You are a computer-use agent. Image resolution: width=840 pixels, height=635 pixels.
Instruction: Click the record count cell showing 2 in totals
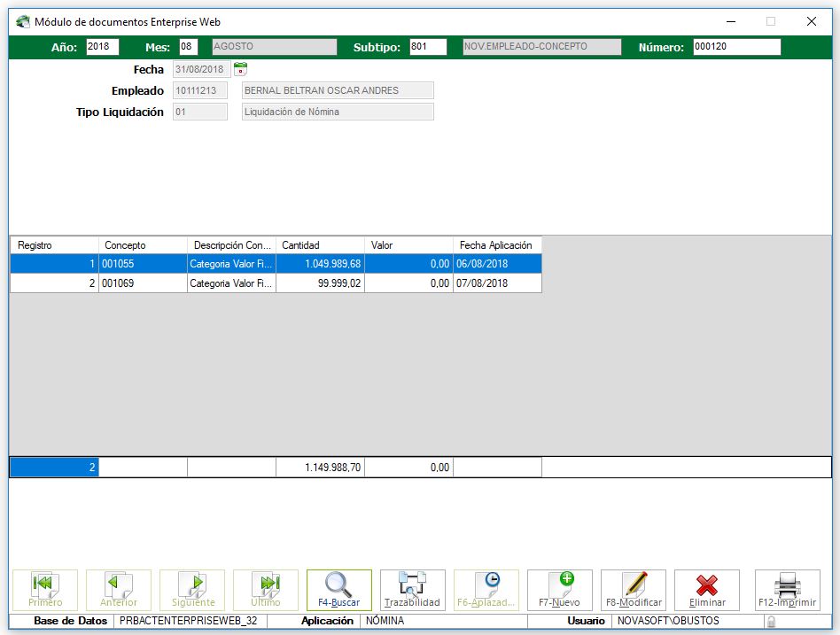pos(54,468)
